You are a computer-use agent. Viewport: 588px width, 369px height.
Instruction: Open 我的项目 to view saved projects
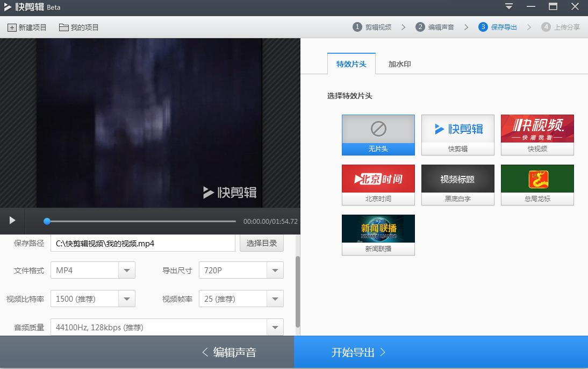coord(78,27)
